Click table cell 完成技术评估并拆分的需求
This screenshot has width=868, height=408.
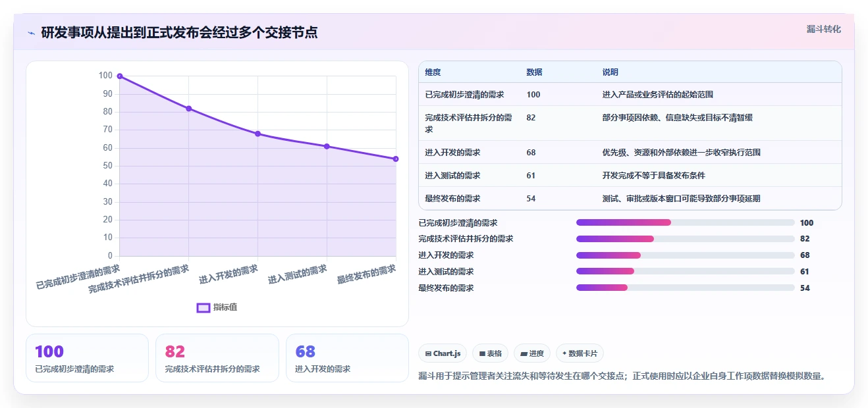pos(468,123)
